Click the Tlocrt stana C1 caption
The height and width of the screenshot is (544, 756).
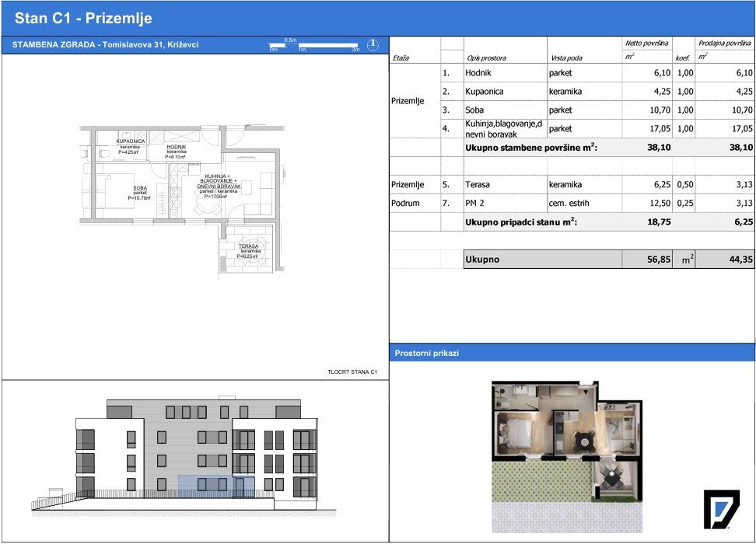[352, 372]
